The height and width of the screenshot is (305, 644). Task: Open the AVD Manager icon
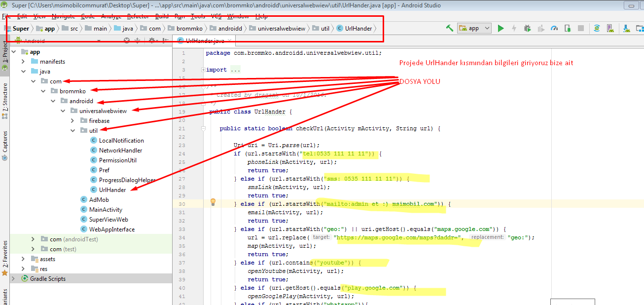[x=610, y=28]
